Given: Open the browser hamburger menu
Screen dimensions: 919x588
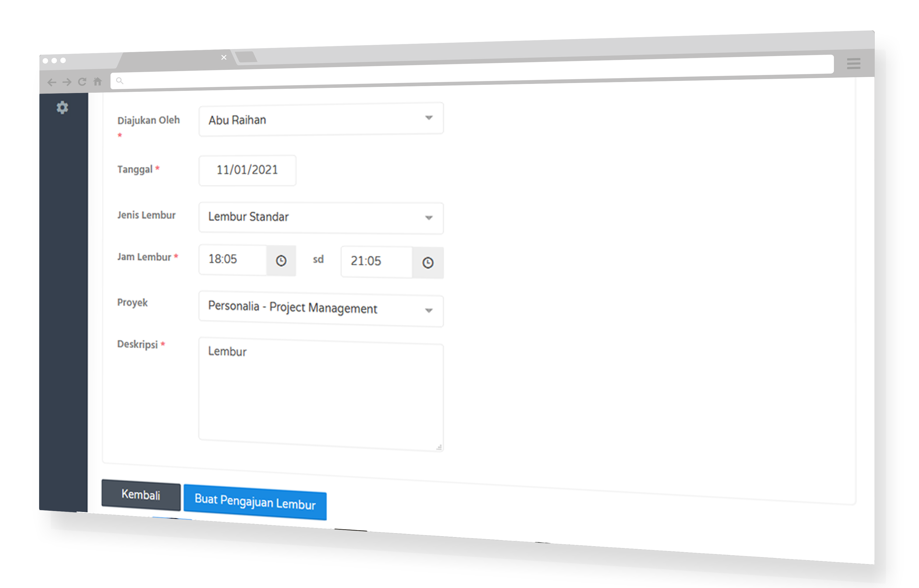Looking at the screenshot, I should pos(854,63).
